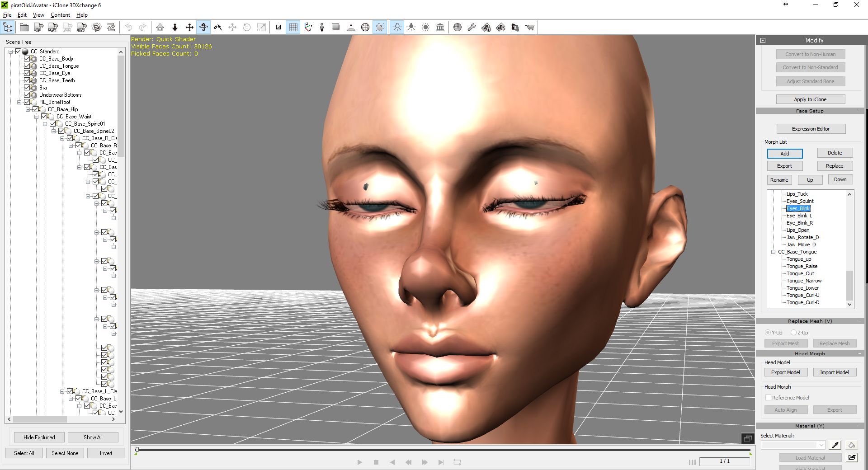Click the Home view icon
This screenshot has height=470, width=868.
[160, 28]
